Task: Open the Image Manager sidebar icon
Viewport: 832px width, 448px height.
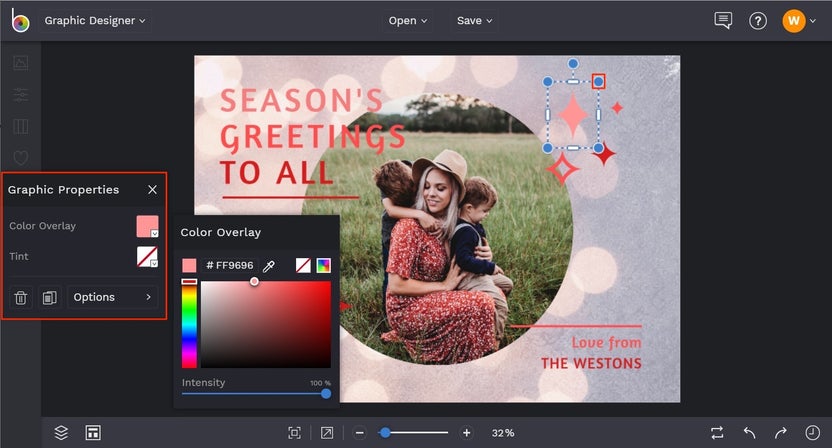Action: (x=21, y=63)
